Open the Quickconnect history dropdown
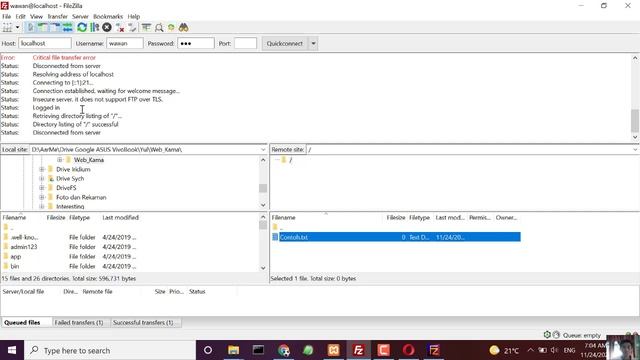This screenshot has height=360, width=640. point(313,43)
